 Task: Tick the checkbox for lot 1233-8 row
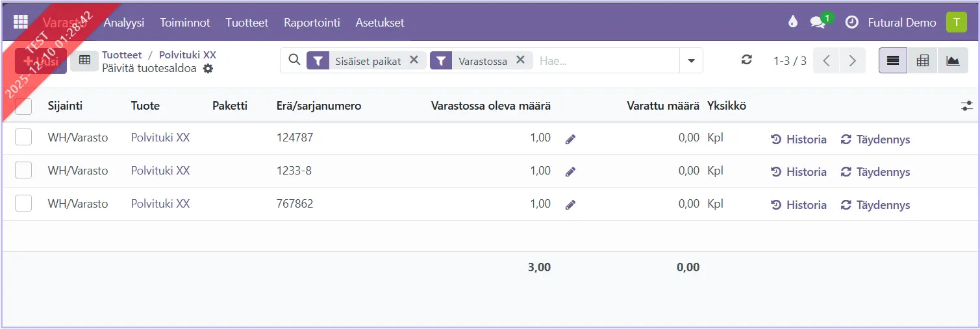click(x=23, y=171)
